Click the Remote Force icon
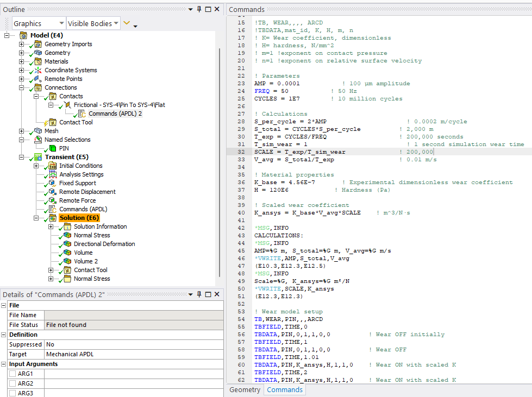 [x=53, y=200]
